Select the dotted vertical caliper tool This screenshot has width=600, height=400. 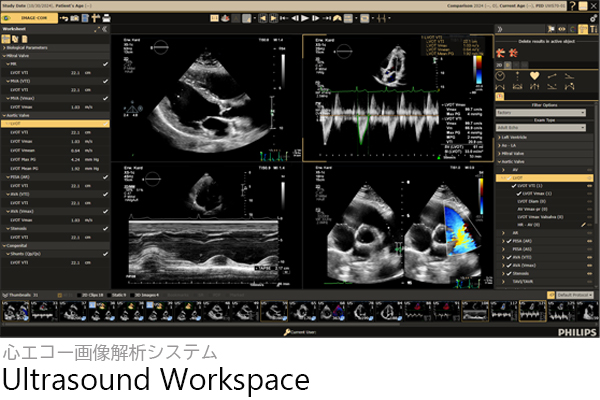517,76
